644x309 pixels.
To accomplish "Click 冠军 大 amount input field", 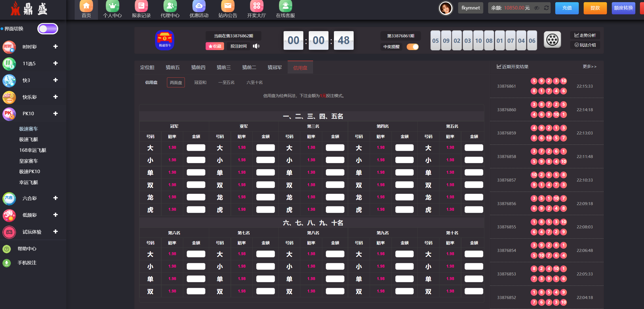I will tap(196, 148).
